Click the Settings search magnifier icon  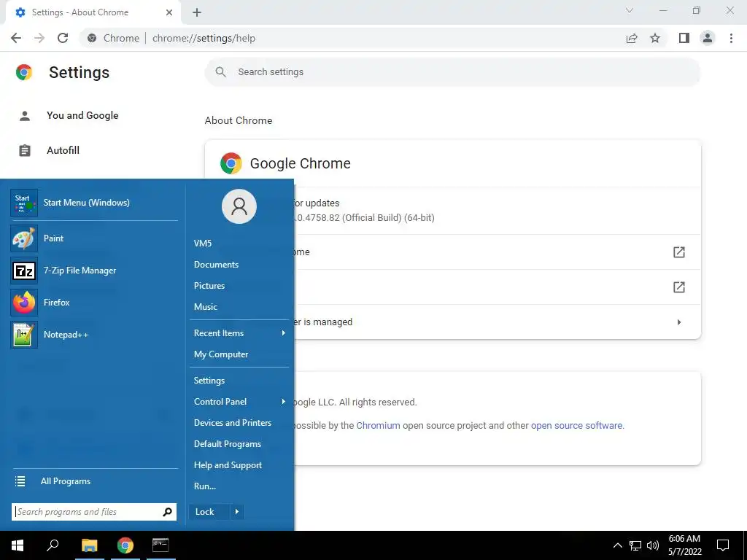(x=220, y=72)
